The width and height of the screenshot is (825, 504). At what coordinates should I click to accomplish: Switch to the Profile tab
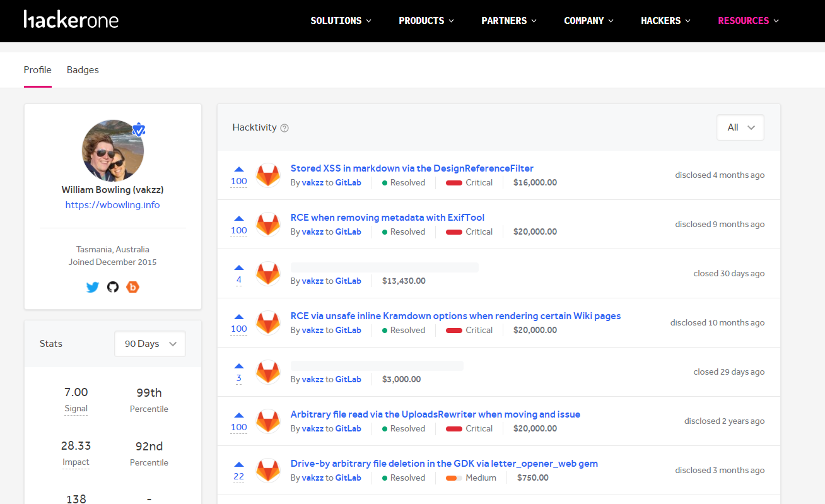point(38,70)
